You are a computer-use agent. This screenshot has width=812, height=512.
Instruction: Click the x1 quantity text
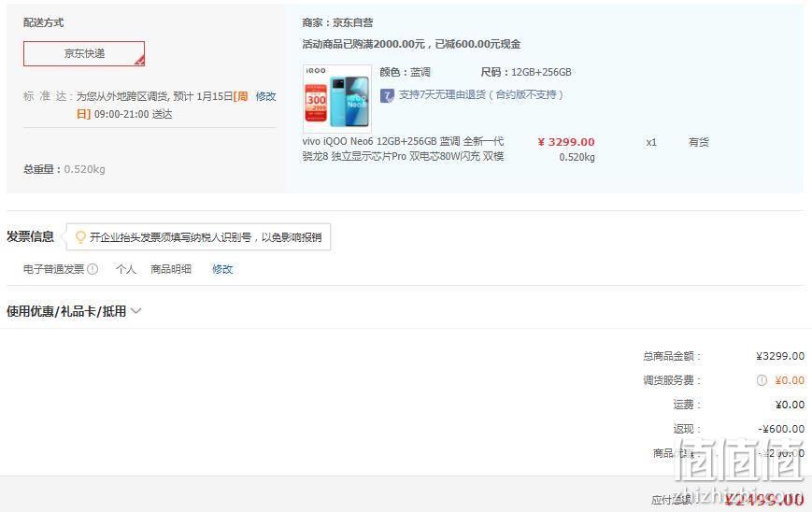coord(651,142)
